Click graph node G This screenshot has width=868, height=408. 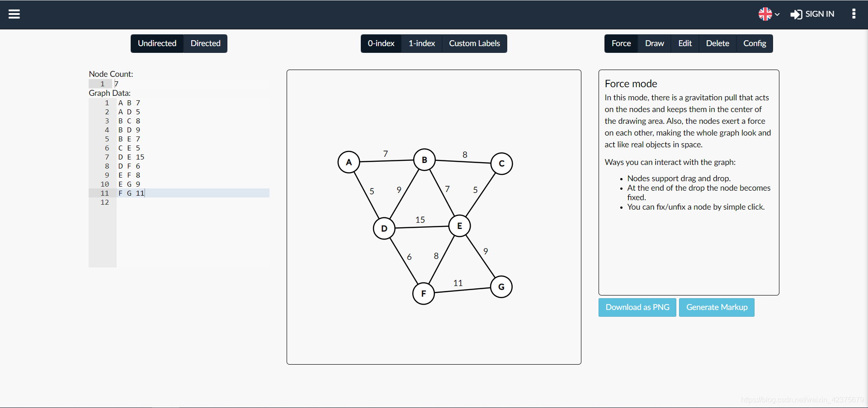point(501,286)
